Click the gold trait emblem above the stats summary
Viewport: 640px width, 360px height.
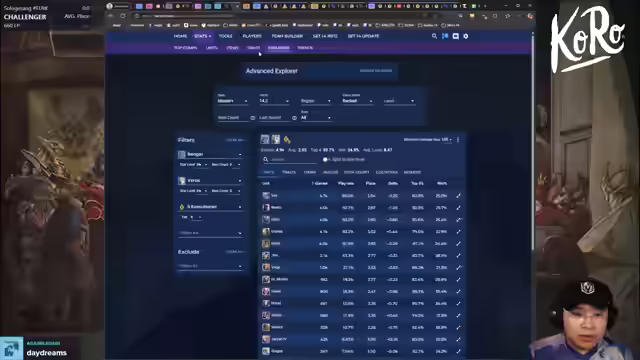(287, 140)
